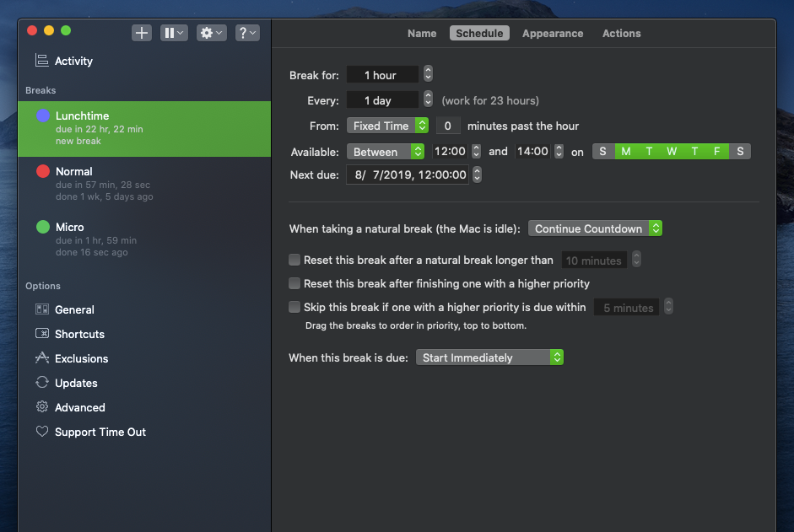Viewport: 794px width, 532px height.
Task: Open Shortcuts options in sidebar
Action: 79,334
